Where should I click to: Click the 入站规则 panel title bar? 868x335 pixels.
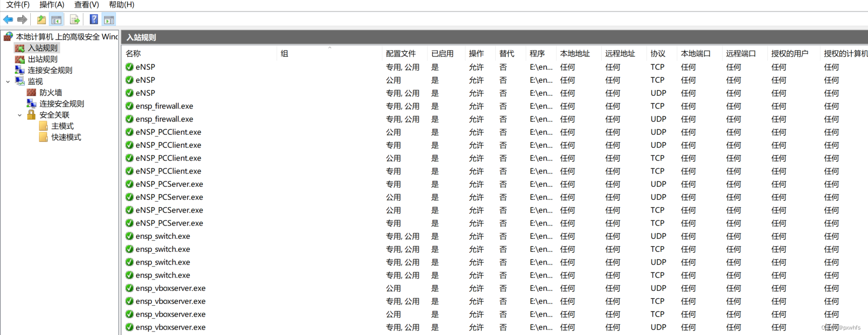[495, 37]
